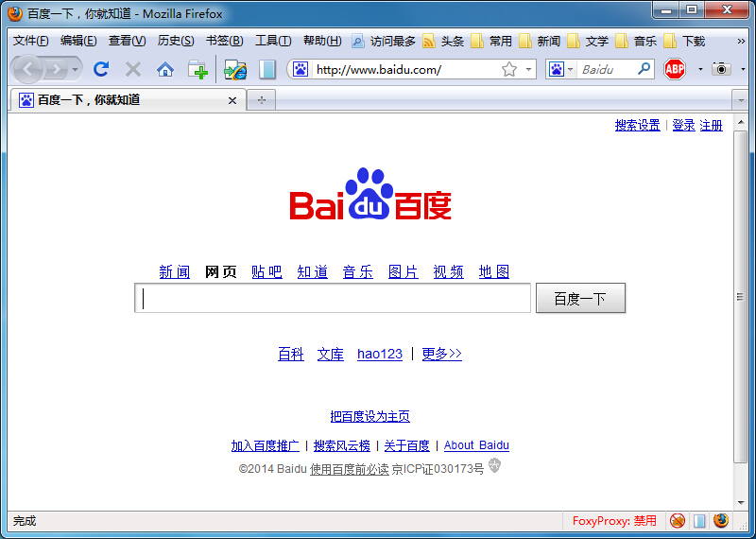Click the blue bookmarks panel toolbar icon
756x539 pixels.
(x=267, y=70)
